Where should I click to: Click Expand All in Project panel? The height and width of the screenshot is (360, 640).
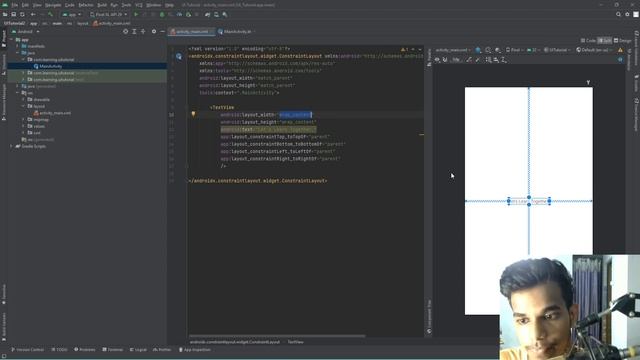coord(134,31)
